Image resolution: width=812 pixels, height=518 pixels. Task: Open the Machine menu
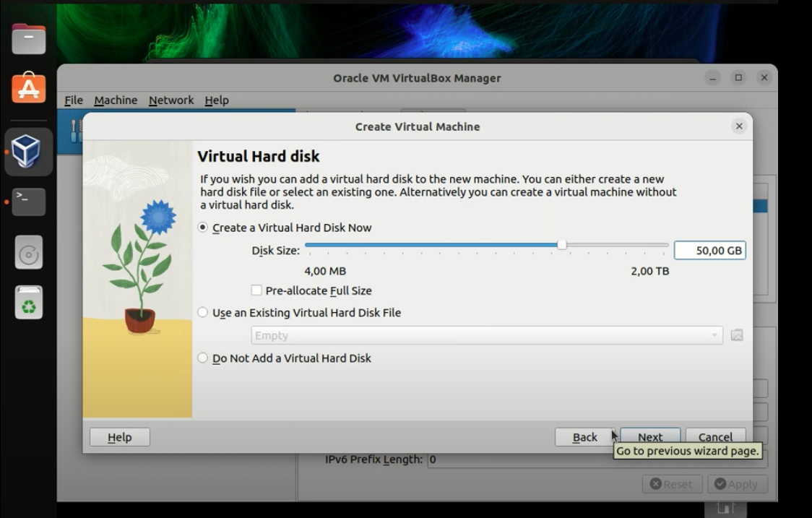click(116, 100)
